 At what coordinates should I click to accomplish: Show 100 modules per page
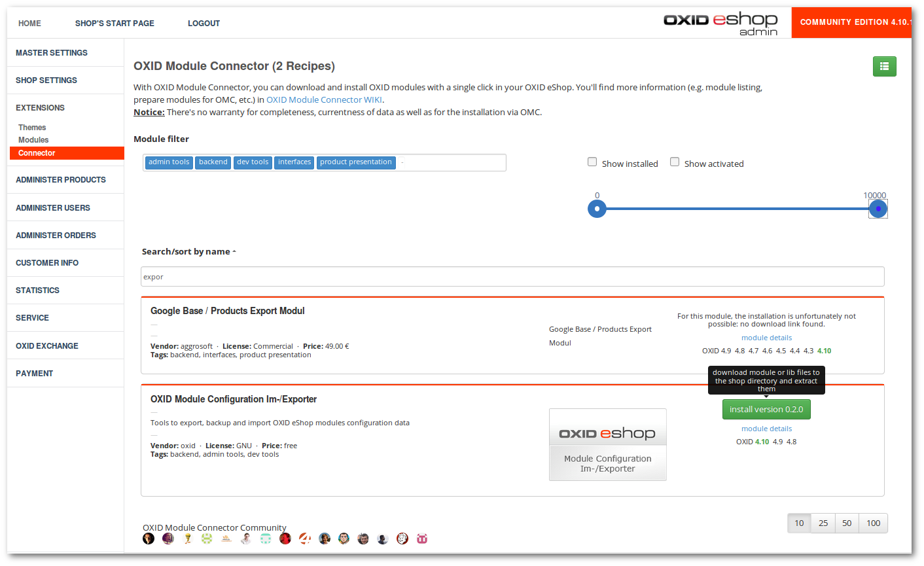tap(873, 523)
